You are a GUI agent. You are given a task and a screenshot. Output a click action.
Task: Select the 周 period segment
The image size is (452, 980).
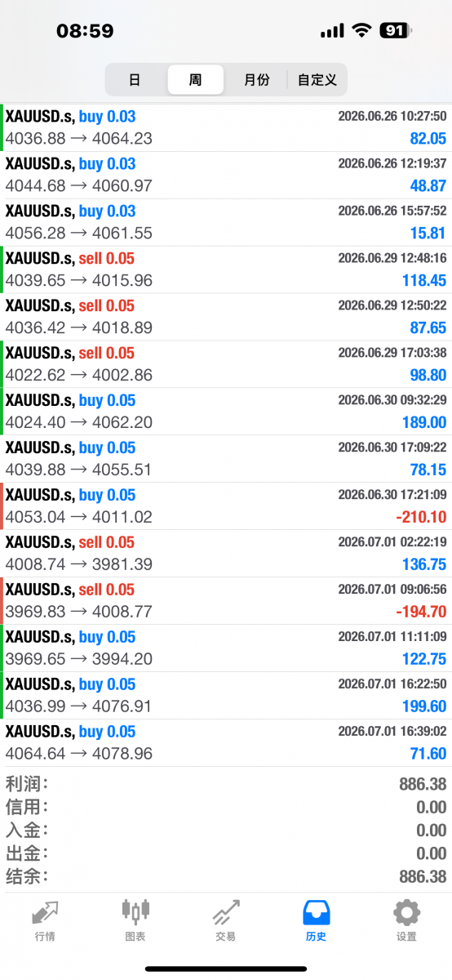click(x=196, y=80)
